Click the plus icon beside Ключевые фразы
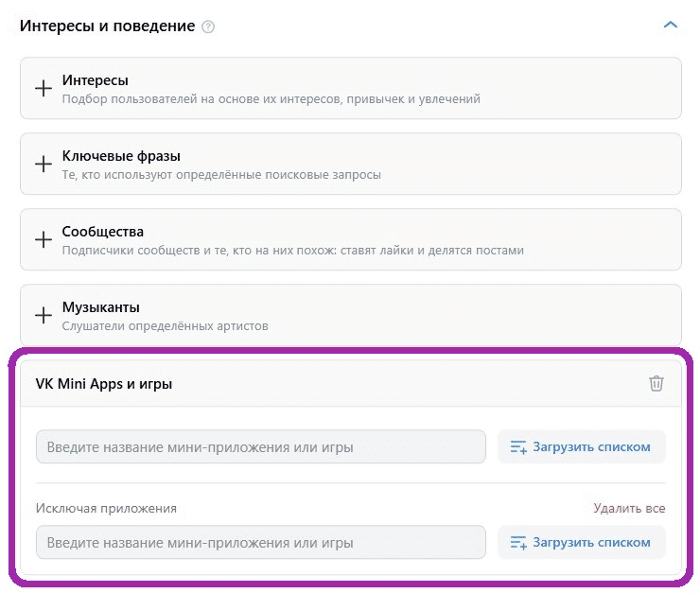The image size is (700, 593). point(43,164)
